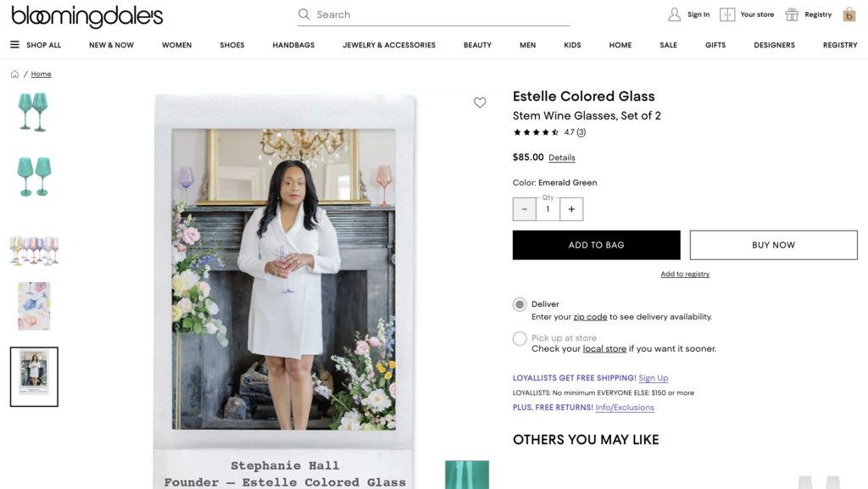Decrease quantity with the minus button
Screen dimensions: 868x489
pyautogui.click(x=525, y=209)
